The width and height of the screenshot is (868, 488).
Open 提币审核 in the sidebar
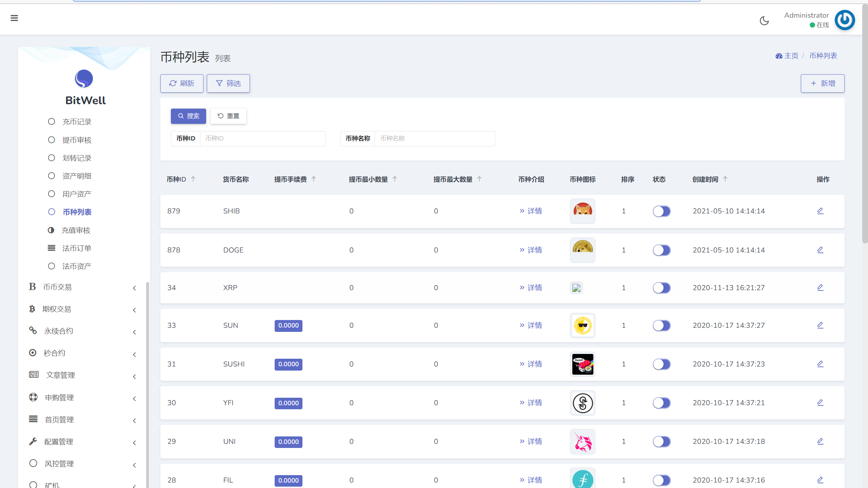coord(77,140)
